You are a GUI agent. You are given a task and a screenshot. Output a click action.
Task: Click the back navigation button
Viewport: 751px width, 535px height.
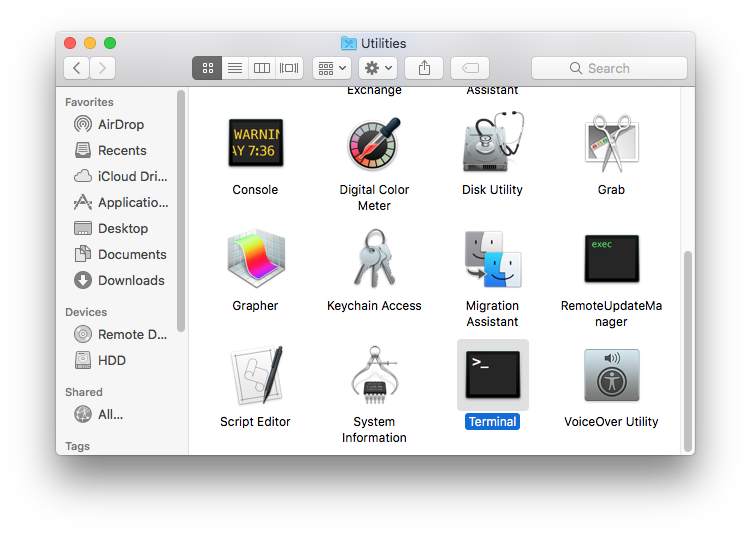point(77,68)
